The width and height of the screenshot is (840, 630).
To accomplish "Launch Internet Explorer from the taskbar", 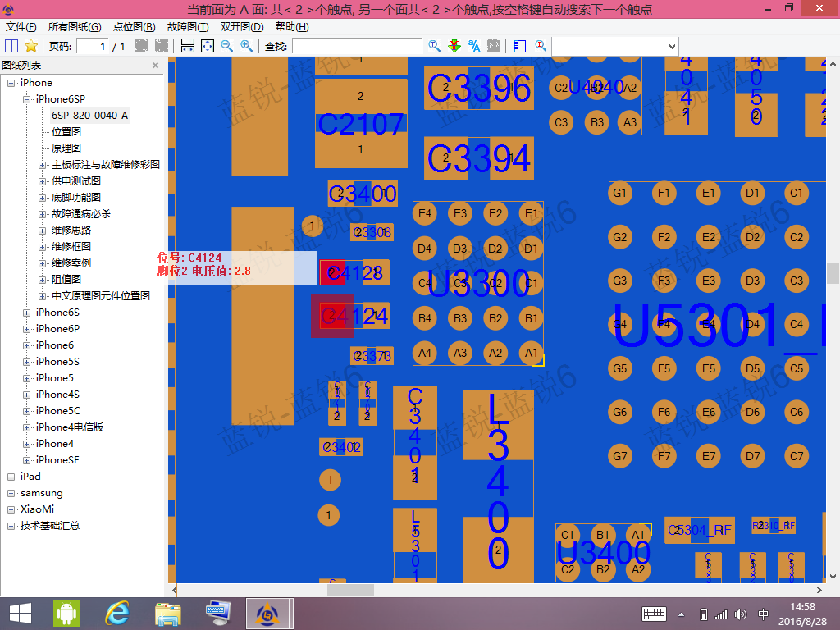I will (x=117, y=614).
